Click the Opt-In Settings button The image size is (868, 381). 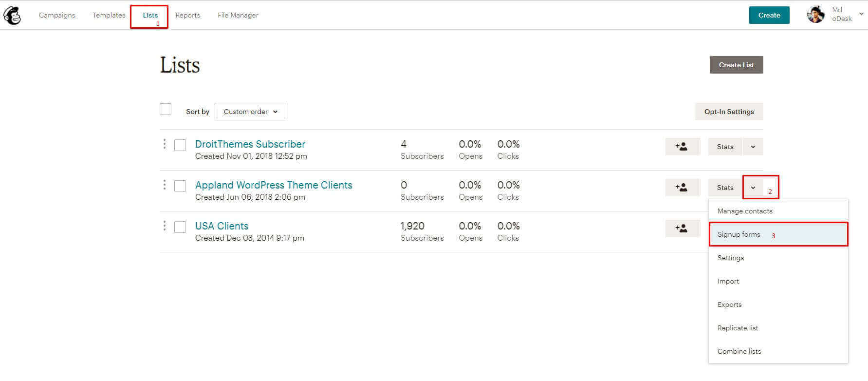coord(729,112)
